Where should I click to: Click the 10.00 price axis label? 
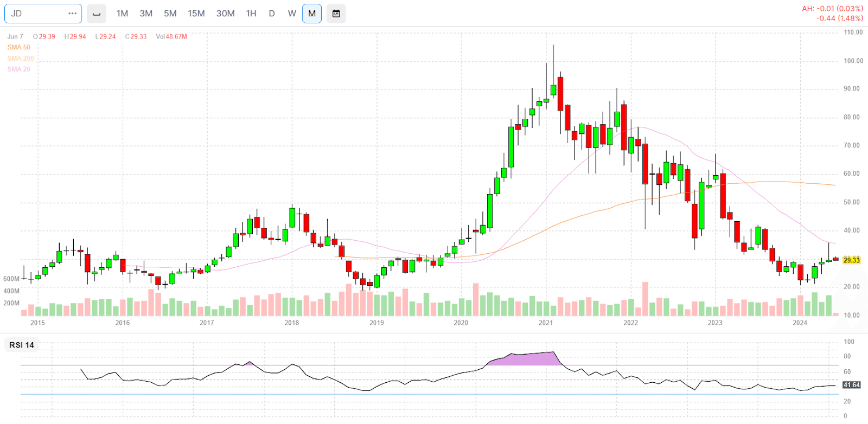852,315
